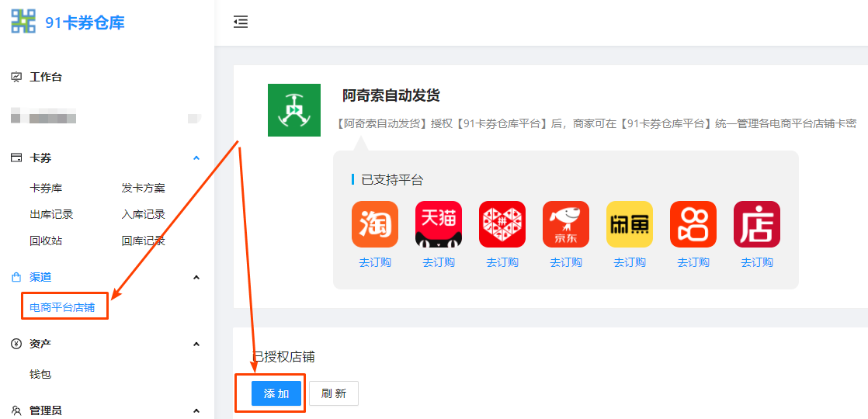Click 去订购 link under Kuaishou icon
The height and width of the screenshot is (419, 868).
pos(693,263)
